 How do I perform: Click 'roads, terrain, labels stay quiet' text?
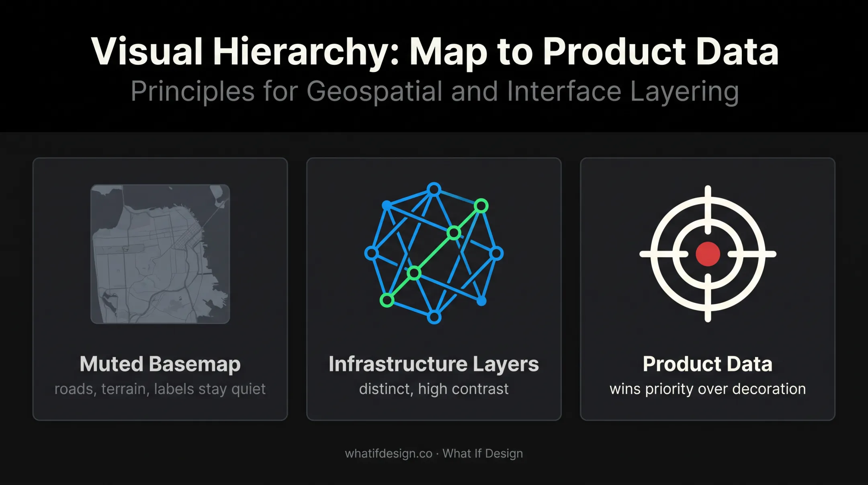point(160,389)
